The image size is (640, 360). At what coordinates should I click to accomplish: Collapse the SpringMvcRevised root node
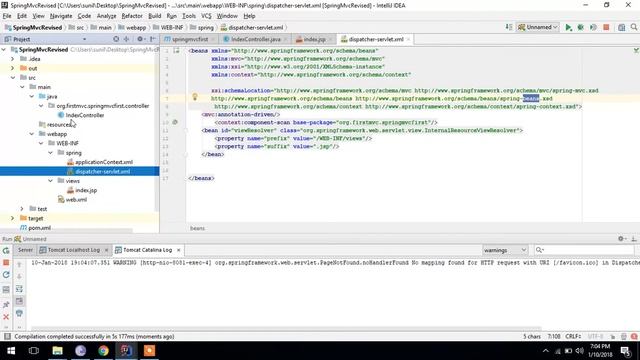tap(4, 49)
